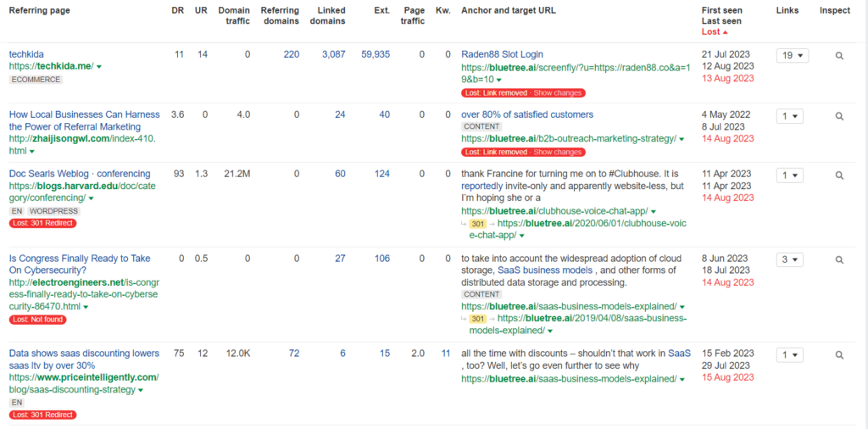The height and width of the screenshot is (429, 868).
Task: Open Links dropdown in saas discounting row
Action: tap(789, 355)
